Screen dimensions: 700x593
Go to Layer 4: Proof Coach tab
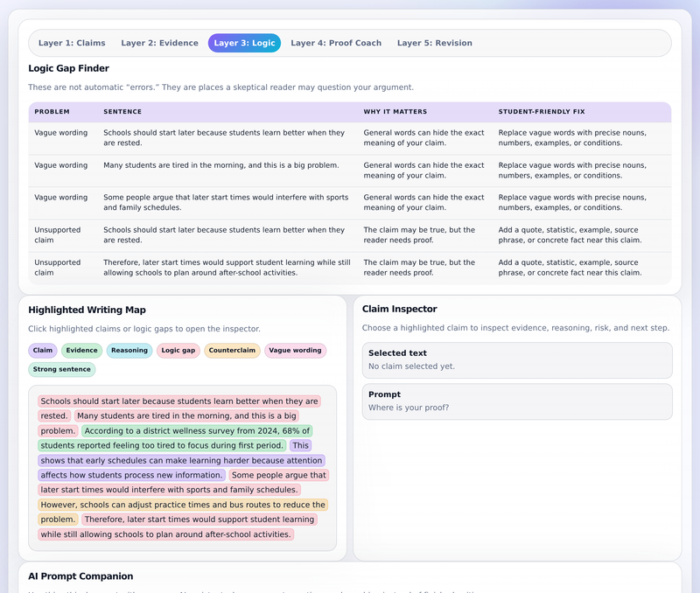[336, 43]
